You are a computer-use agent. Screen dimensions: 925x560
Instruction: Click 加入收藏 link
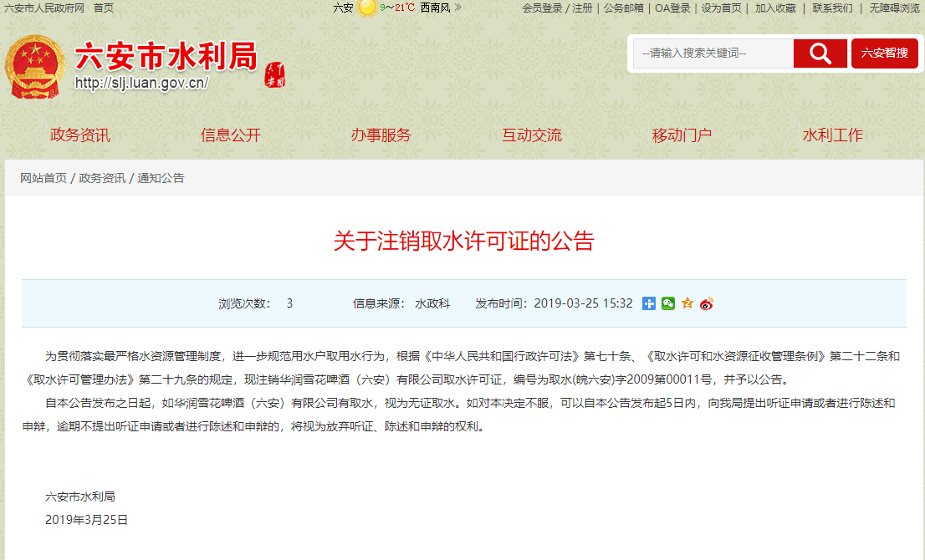[x=776, y=8]
